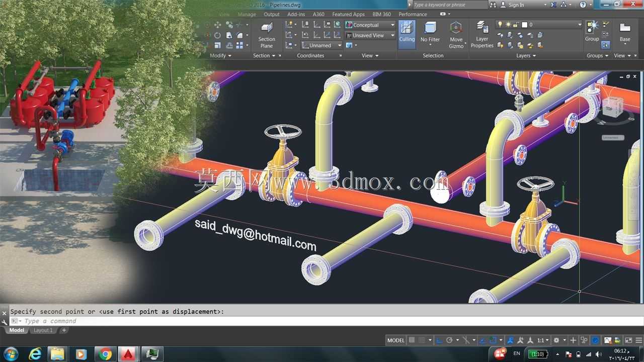644x362 pixels.
Task: Click the ViewCube TOP face
Action: [609, 109]
